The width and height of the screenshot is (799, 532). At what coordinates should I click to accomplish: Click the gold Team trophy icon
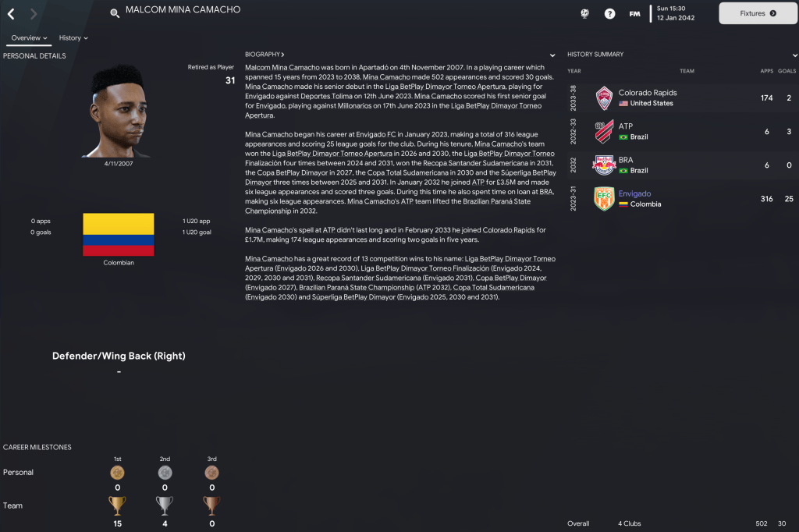point(117,505)
